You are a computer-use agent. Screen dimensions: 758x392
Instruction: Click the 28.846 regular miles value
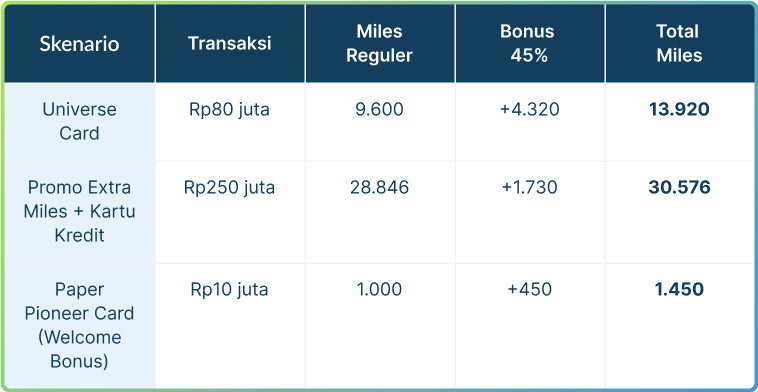379,187
